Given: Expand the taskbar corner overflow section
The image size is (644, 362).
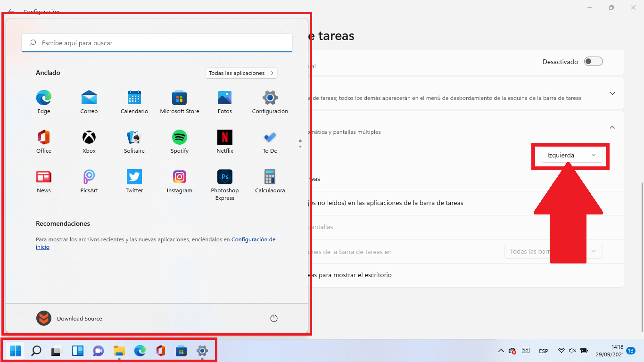Looking at the screenshot, I should click(612, 93).
